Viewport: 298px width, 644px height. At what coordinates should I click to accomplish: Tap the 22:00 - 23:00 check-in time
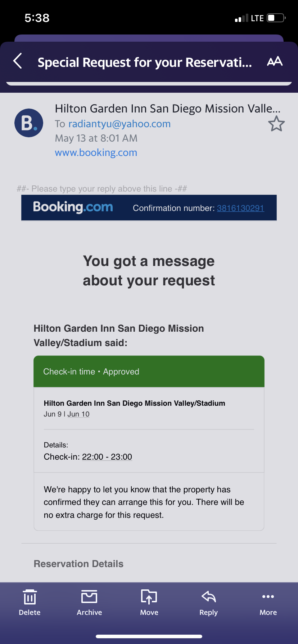click(107, 457)
